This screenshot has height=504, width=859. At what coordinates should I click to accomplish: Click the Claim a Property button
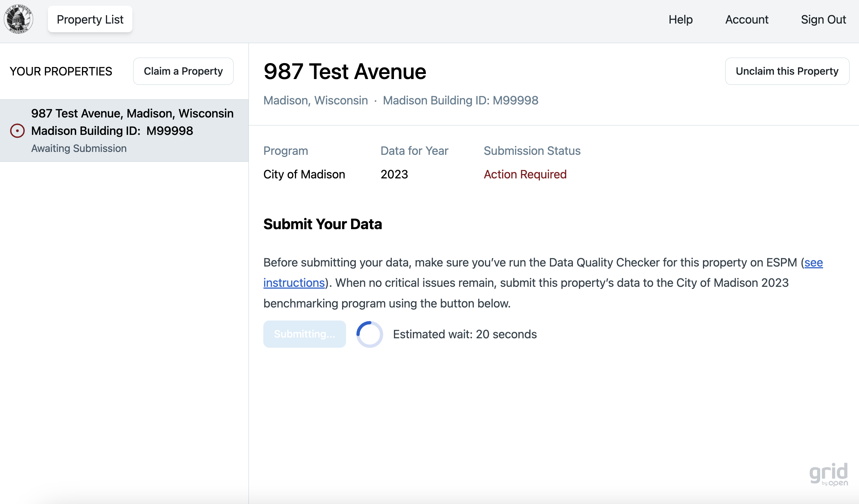pos(183,71)
